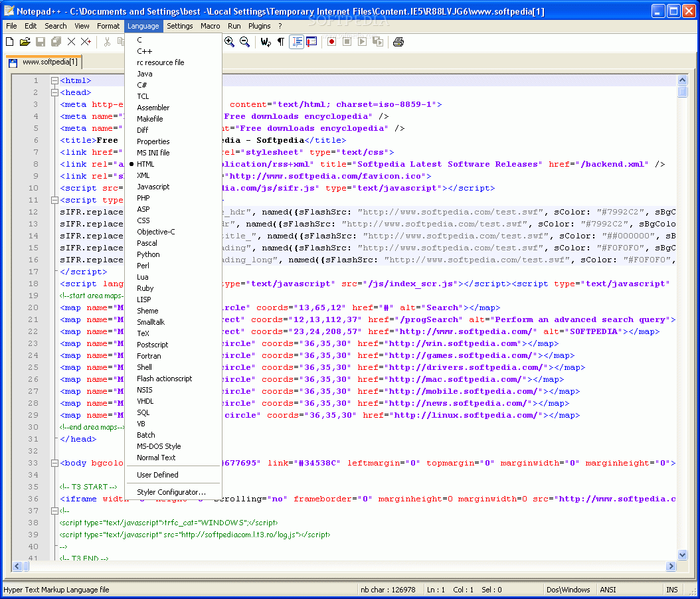Click the Close document X icon
The width and height of the screenshot is (700, 599).
click(71, 42)
